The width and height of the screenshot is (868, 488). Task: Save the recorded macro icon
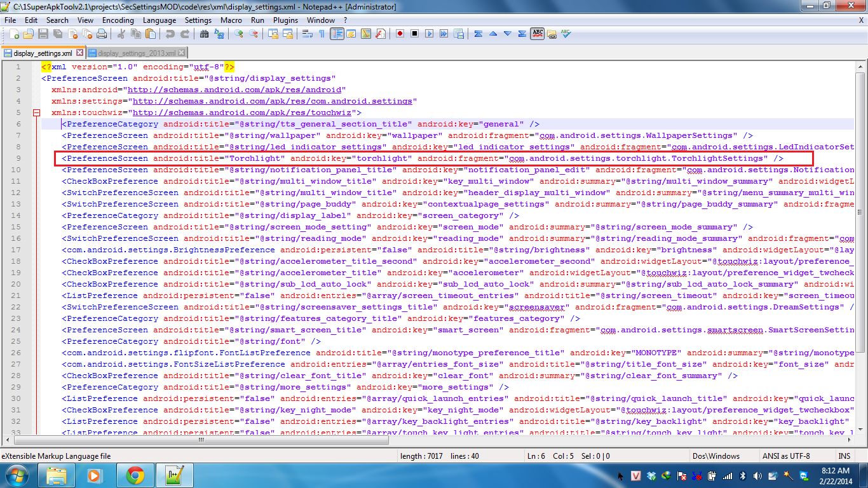pos(458,34)
